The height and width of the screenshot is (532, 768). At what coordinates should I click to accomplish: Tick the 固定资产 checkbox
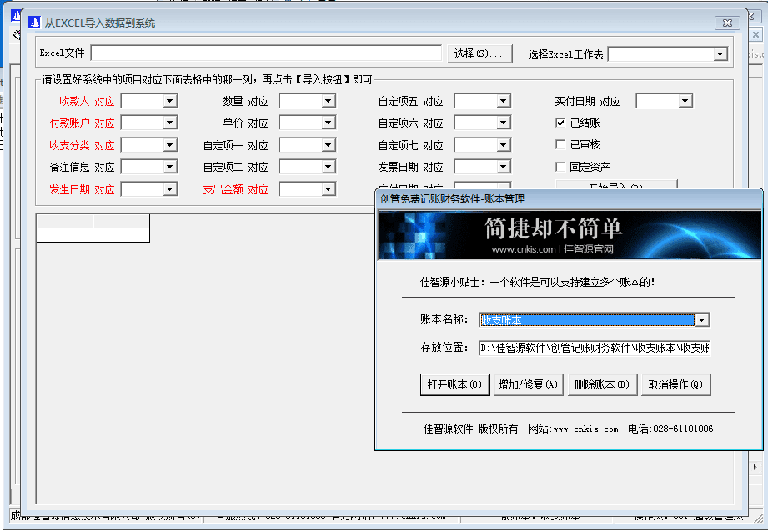tap(561, 167)
